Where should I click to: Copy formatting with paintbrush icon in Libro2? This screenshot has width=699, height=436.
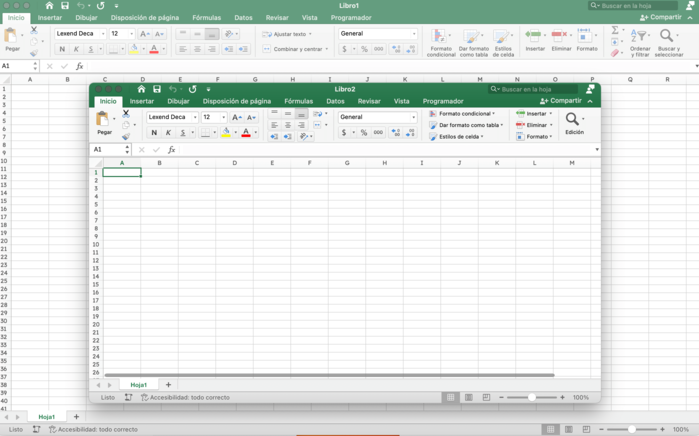tap(126, 136)
